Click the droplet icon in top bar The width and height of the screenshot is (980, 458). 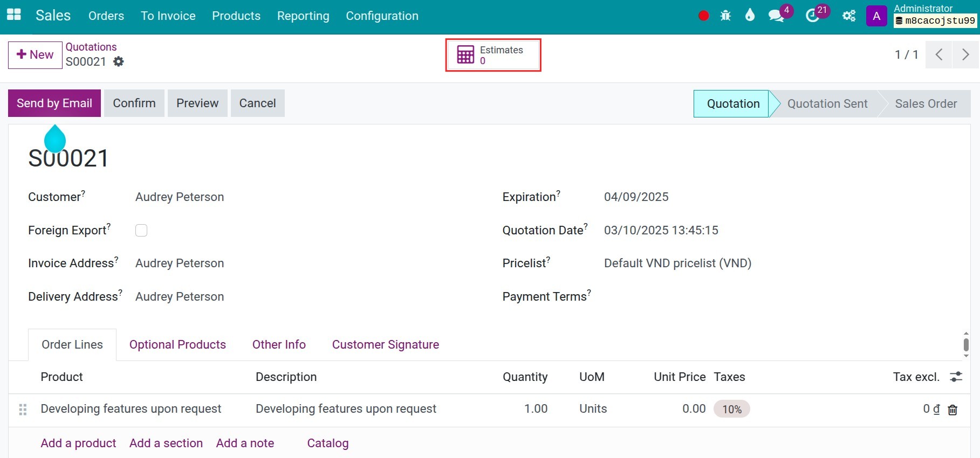750,15
